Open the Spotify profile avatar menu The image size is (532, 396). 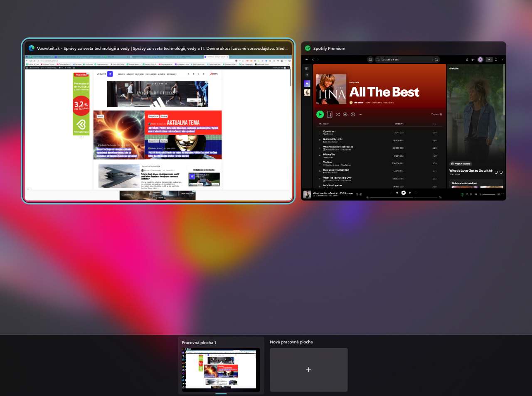pos(480,59)
